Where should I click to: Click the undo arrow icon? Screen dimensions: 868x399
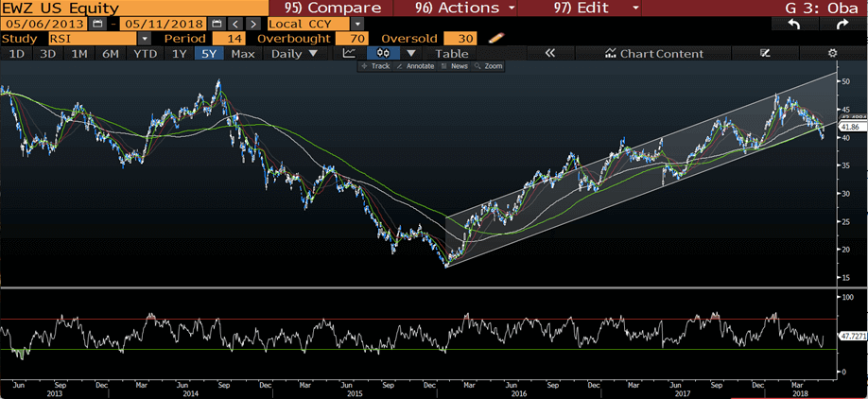pyautogui.click(x=794, y=23)
